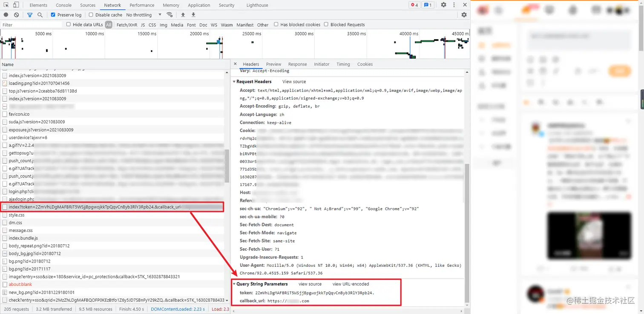Open the Security tab
Viewport: 644px width, 314px height.
pos(227,5)
